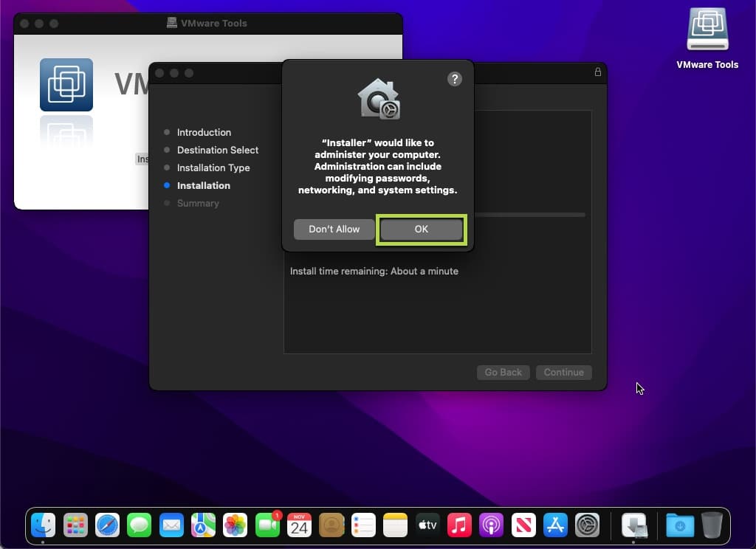Open Contacts from the Dock
756x549 pixels.
click(331, 525)
